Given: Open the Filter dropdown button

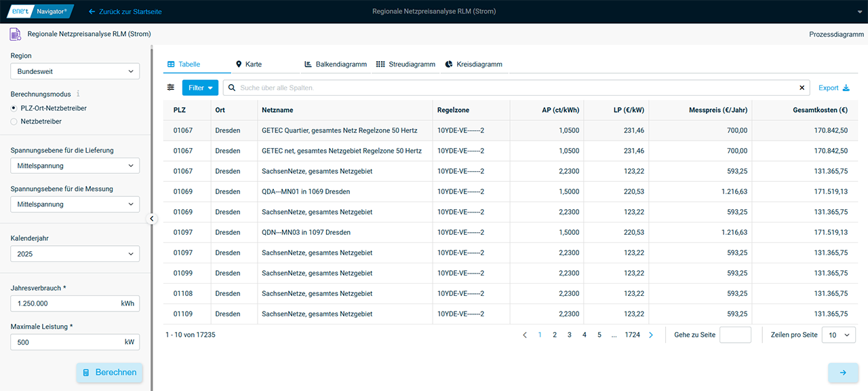Looking at the screenshot, I should pos(200,88).
